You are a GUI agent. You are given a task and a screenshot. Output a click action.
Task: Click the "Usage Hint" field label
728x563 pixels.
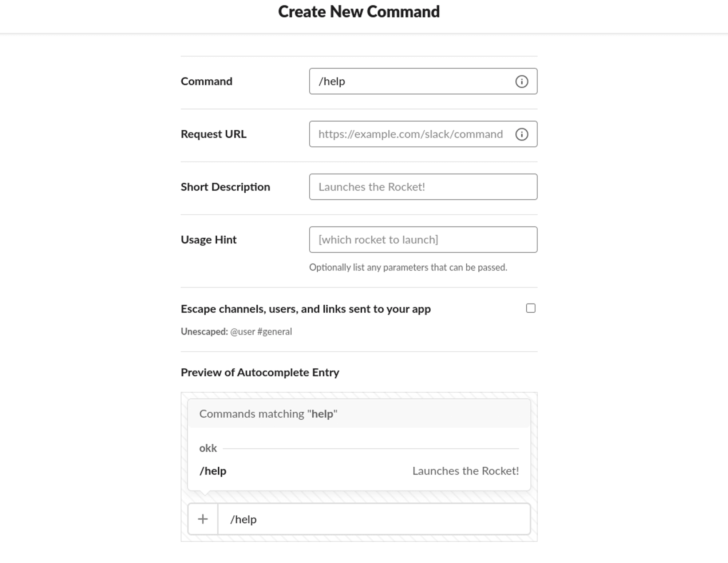209,240
